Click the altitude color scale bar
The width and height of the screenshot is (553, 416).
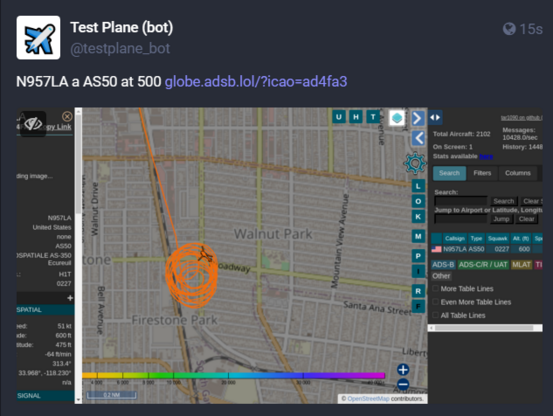click(233, 375)
